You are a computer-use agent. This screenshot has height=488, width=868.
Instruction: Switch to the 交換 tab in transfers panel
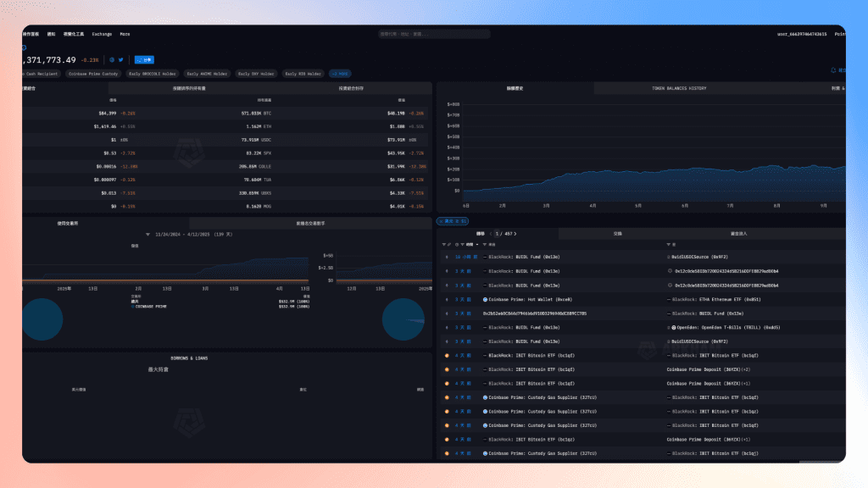click(x=618, y=234)
